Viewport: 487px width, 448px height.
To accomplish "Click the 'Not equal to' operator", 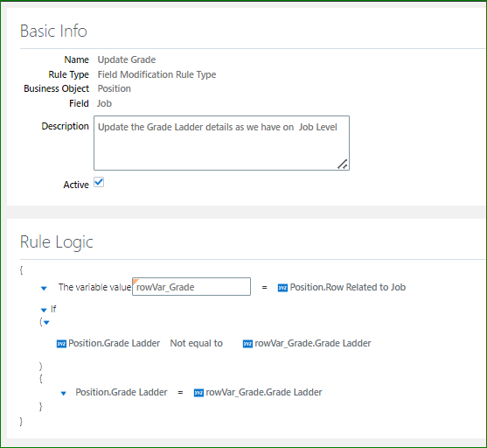I will 197,343.
